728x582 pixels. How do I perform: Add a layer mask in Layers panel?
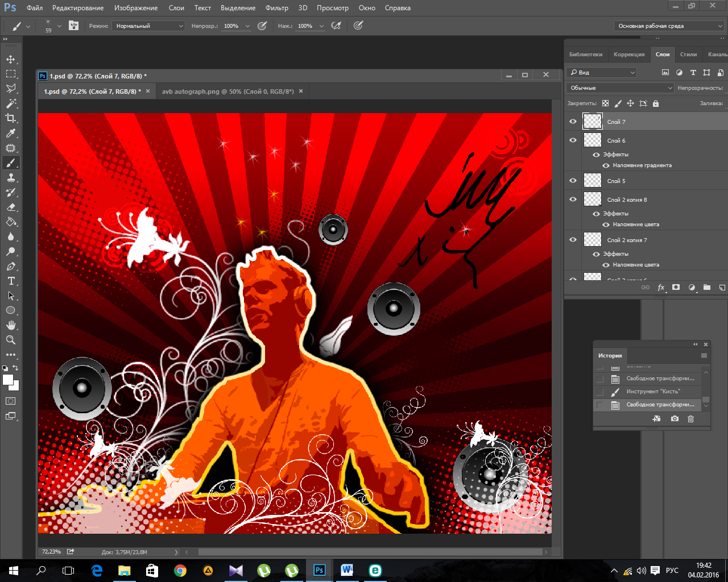pos(676,288)
